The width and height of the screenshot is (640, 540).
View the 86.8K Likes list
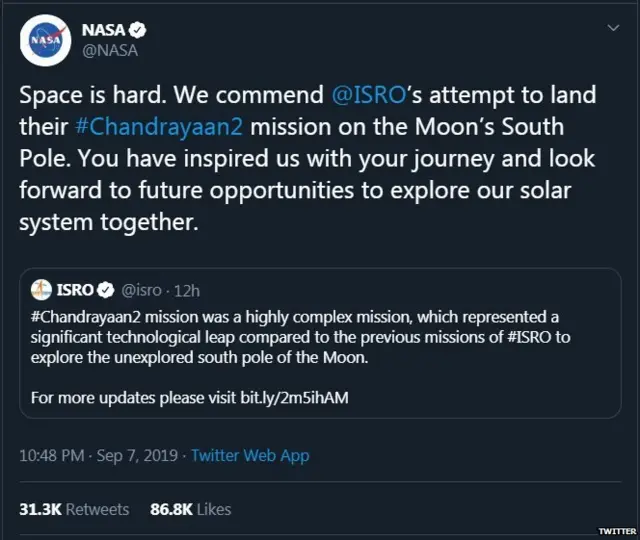point(190,509)
